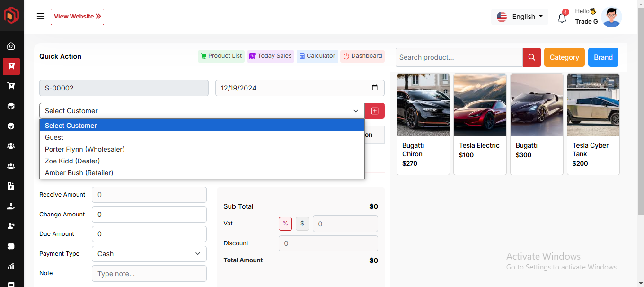The width and height of the screenshot is (644, 287).
Task: Select percent Vat type toggle
Action: click(285, 224)
